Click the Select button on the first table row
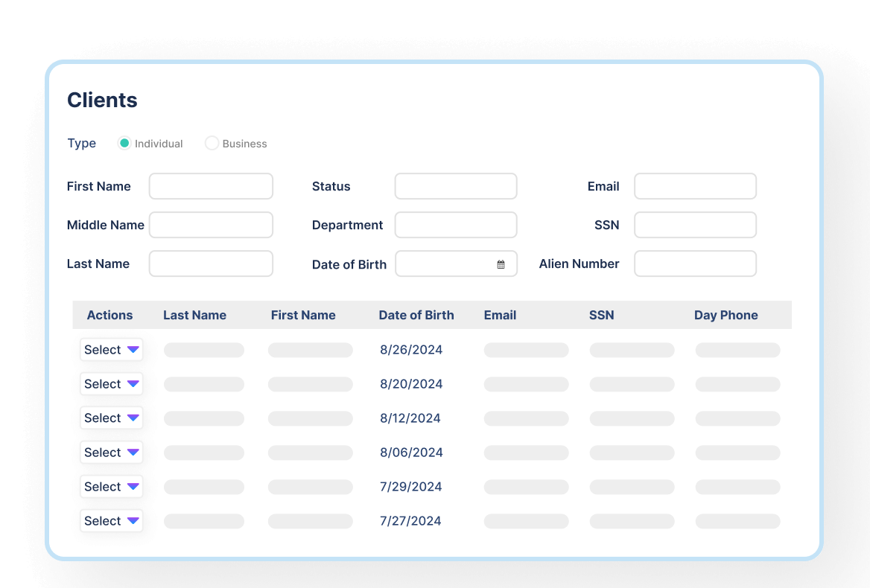 click(x=111, y=349)
